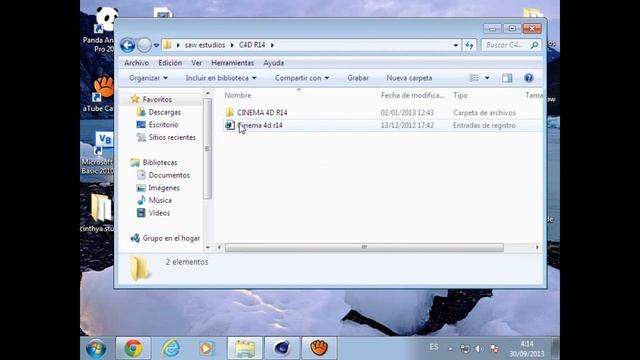Click the ES language indicator
Screen dimensions: 640x360
point(434,347)
